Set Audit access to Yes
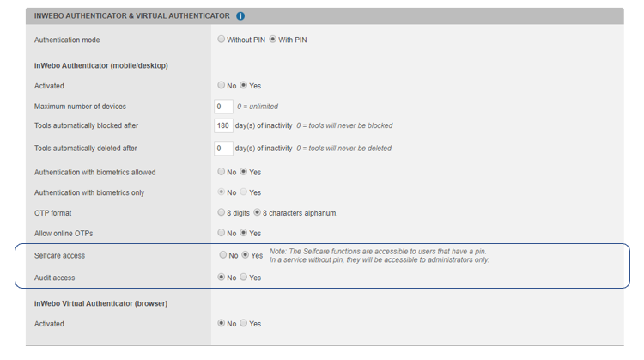 [x=244, y=278]
